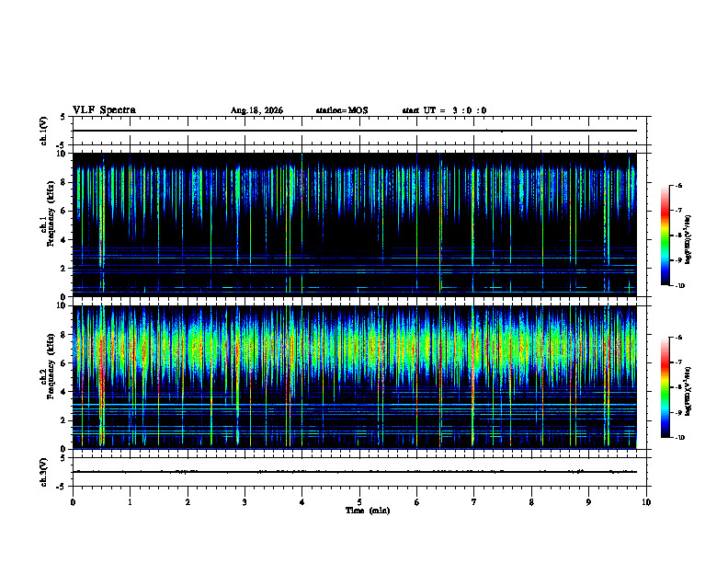Screen dimensions: 728x563
Task: Click the time axis tick label "5"
Action: pos(359,502)
